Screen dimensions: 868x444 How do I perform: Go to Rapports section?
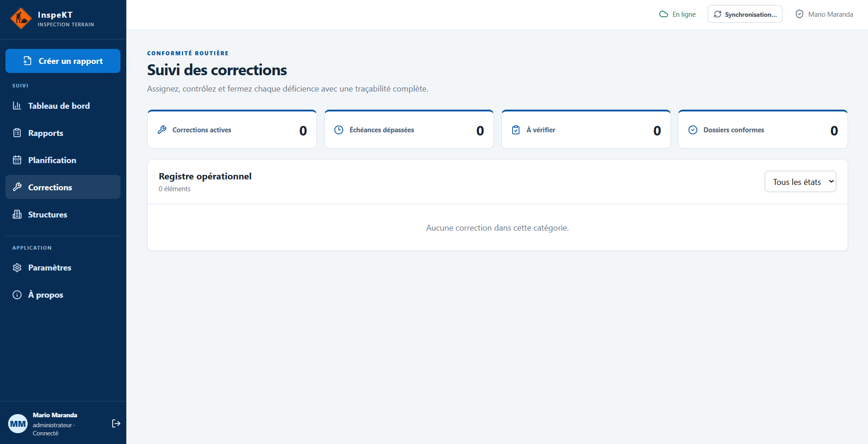[x=63, y=133]
